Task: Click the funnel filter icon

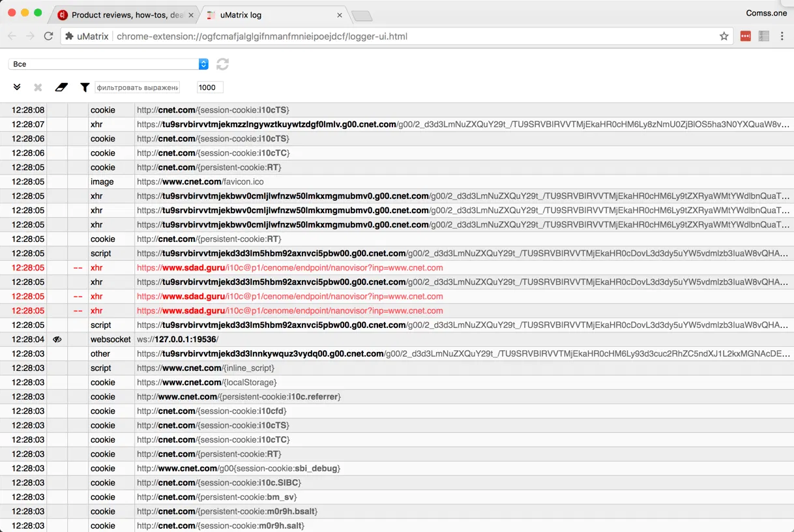Action: (x=85, y=87)
